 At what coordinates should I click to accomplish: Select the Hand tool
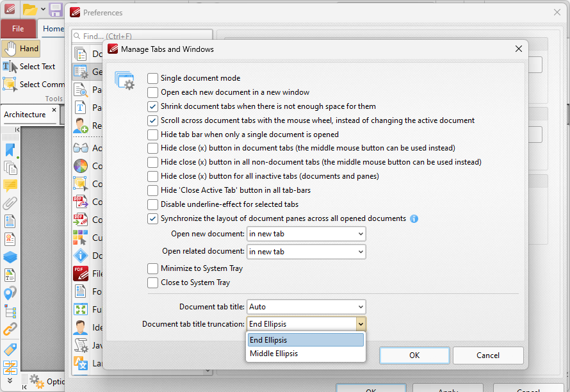click(x=20, y=48)
